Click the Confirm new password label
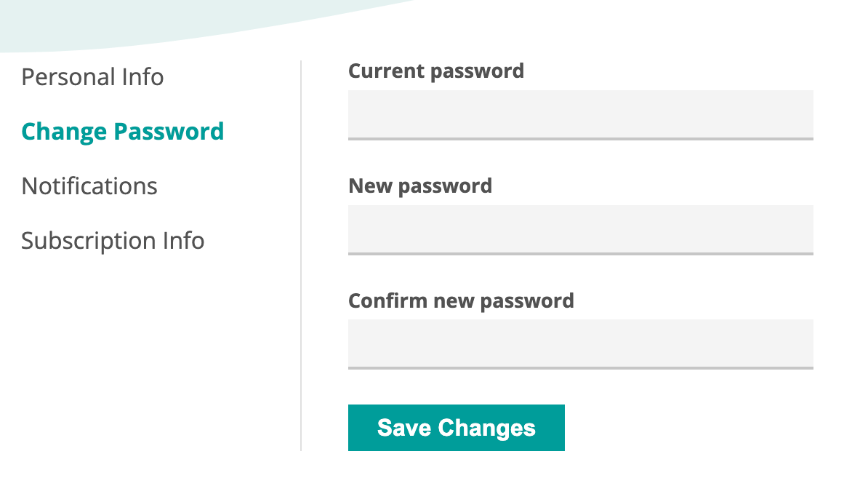Viewport: 868px width, 502px height. coord(461,300)
